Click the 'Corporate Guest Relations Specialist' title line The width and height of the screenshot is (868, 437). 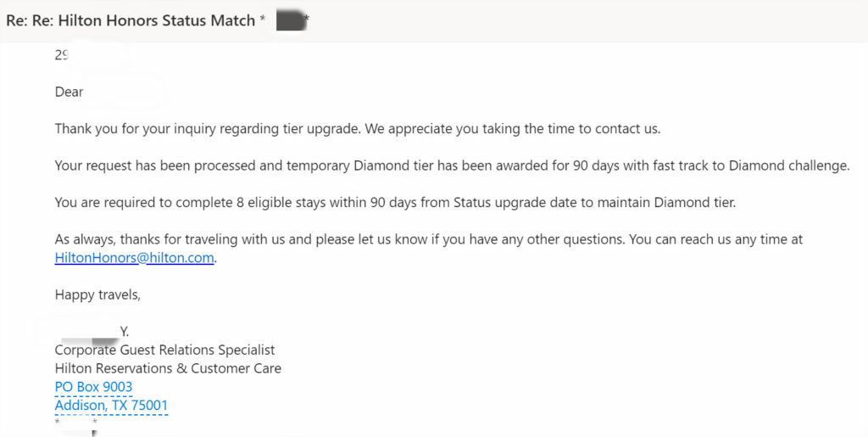click(164, 350)
